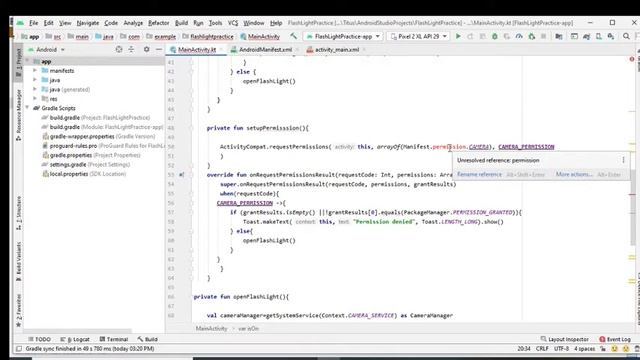This screenshot has height=360, width=640.
Task: Click the red error indicator atop editor scrollbar
Action: [x=632, y=59]
